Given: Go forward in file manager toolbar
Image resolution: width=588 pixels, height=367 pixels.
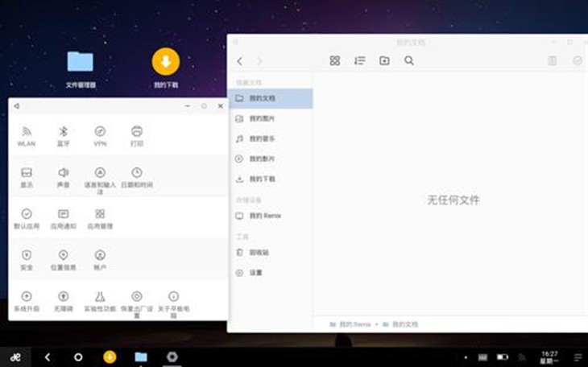Looking at the screenshot, I should [x=259, y=61].
